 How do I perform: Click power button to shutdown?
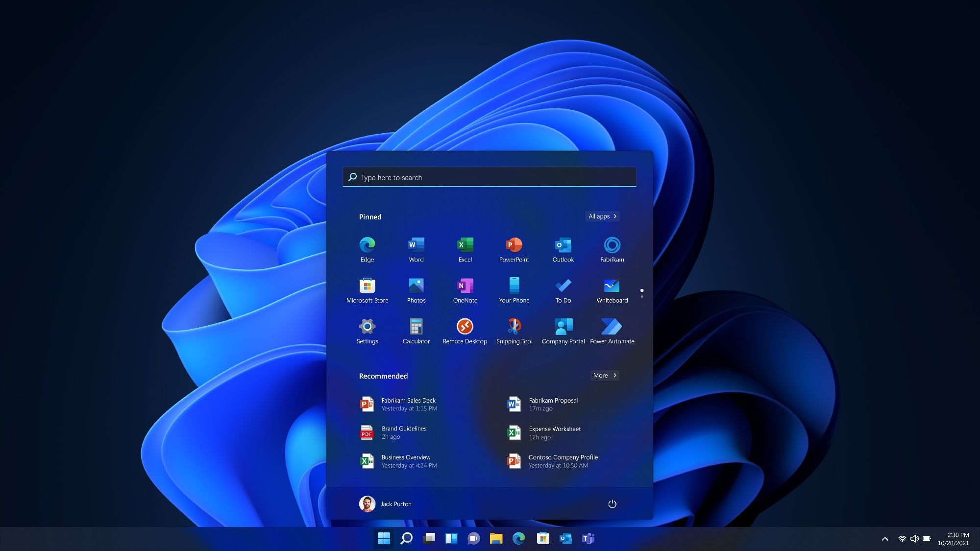pos(611,503)
